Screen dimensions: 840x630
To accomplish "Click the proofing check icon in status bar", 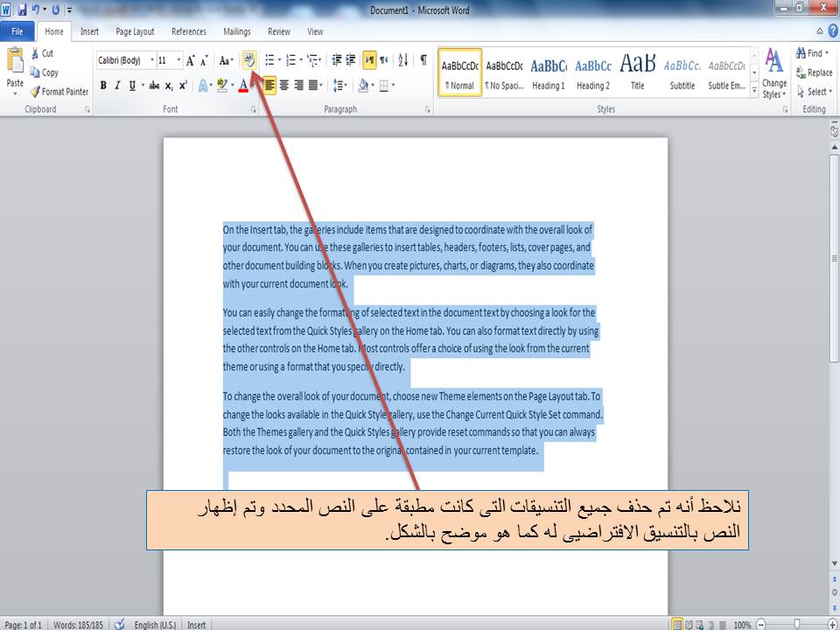I will [x=120, y=624].
